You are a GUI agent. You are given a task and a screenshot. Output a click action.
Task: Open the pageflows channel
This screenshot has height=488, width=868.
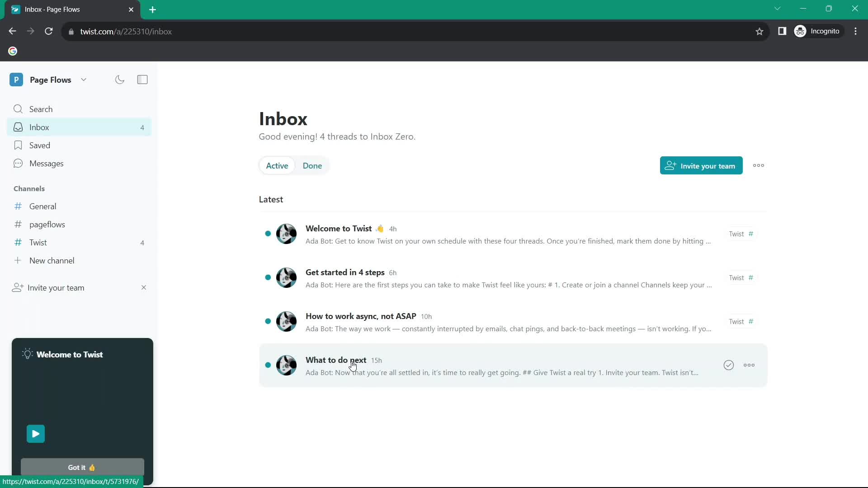(47, 225)
